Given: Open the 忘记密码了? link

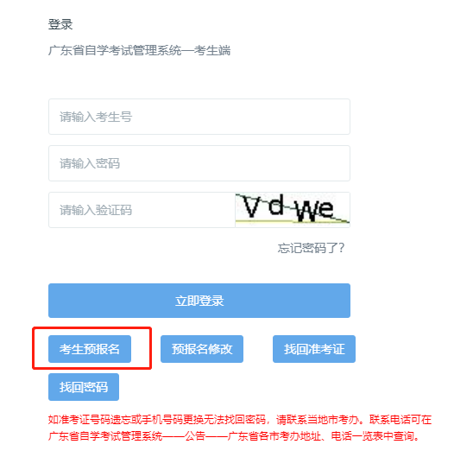Looking at the screenshot, I should click(311, 248).
